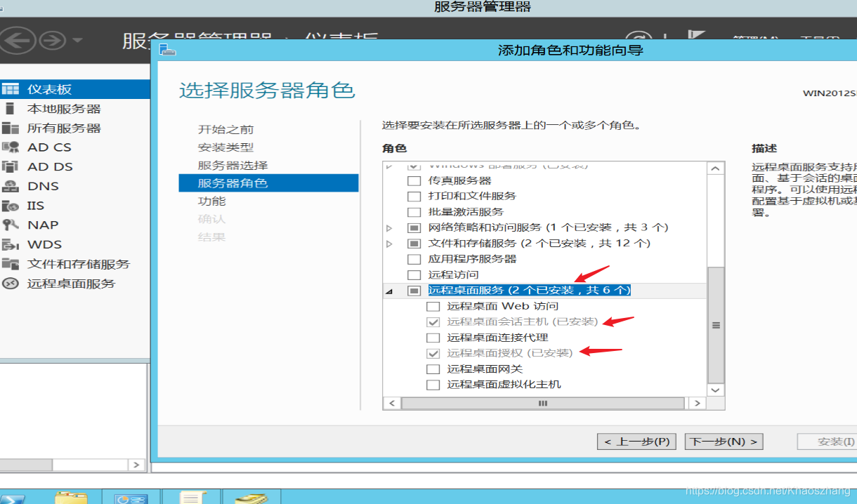This screenshot has width=857, height=504.
Task: Toggle highlighted 远程桌面服务 role checkbox
Action: pyautogui.click(x=414, y=291)
